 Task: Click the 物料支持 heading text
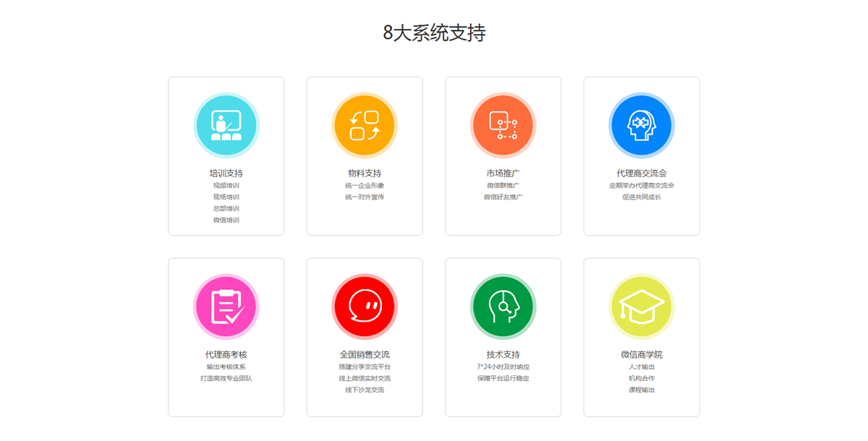pos(365,174)
